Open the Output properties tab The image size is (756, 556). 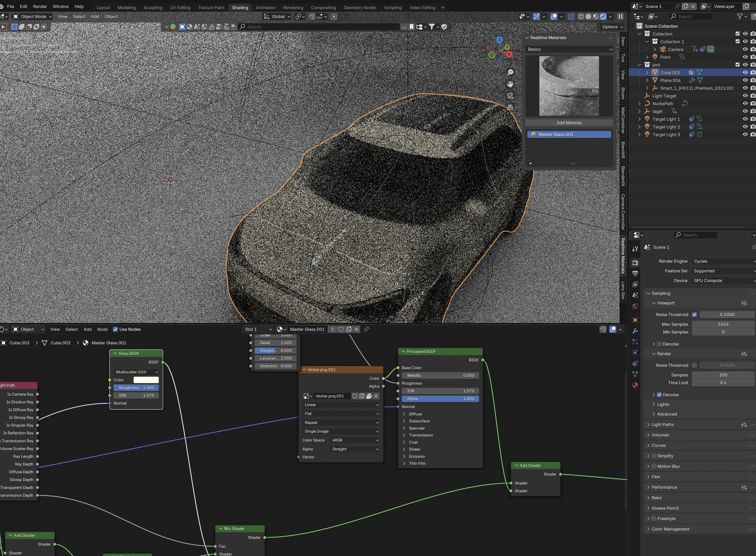coord(635,273)
